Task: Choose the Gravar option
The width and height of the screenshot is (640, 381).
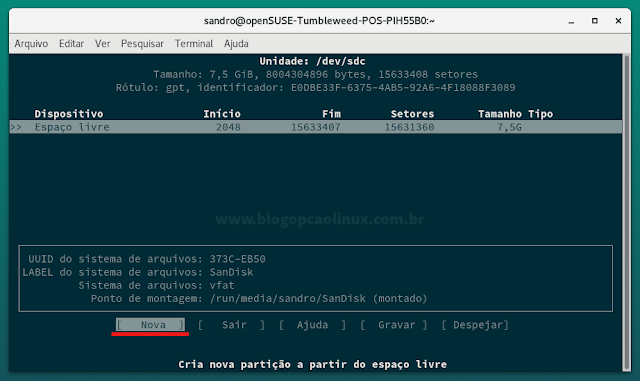Action: click(394, 325)
